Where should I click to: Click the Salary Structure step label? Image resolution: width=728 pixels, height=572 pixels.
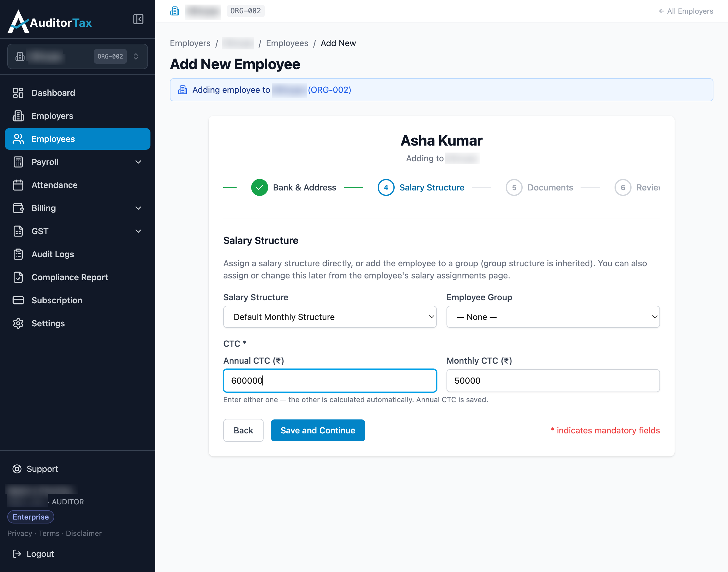(432, 187)
